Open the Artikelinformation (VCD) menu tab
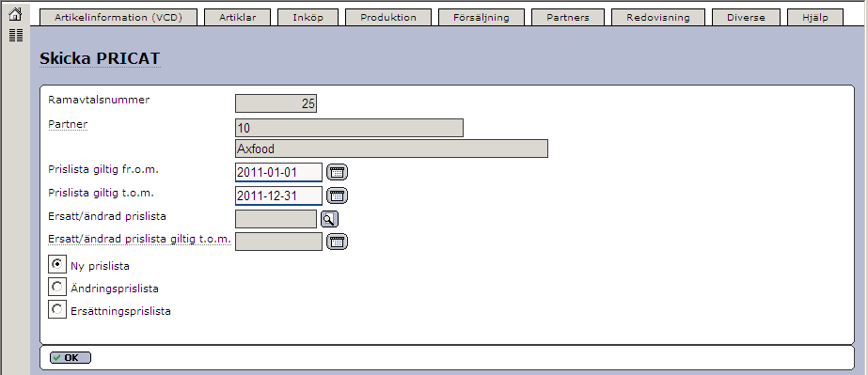This screenshot has height=375, width=868. (x=118, y=17)
